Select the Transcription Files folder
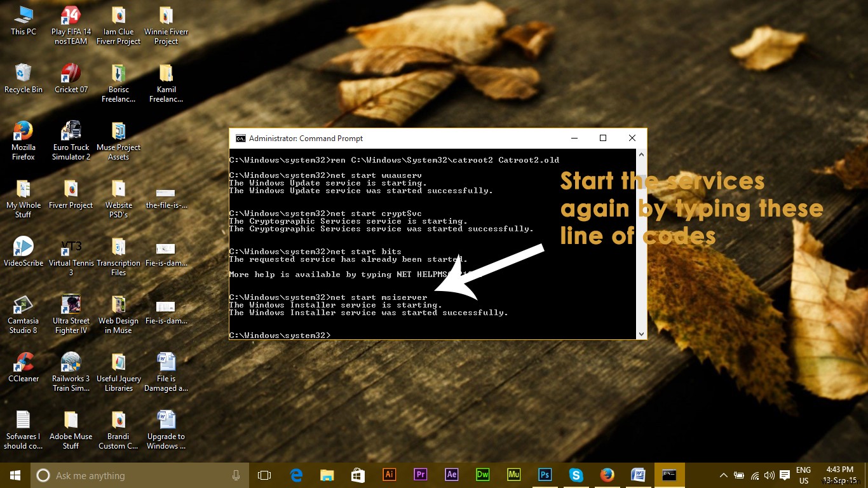This screenshot has height=488, width=868. (119, 257)
